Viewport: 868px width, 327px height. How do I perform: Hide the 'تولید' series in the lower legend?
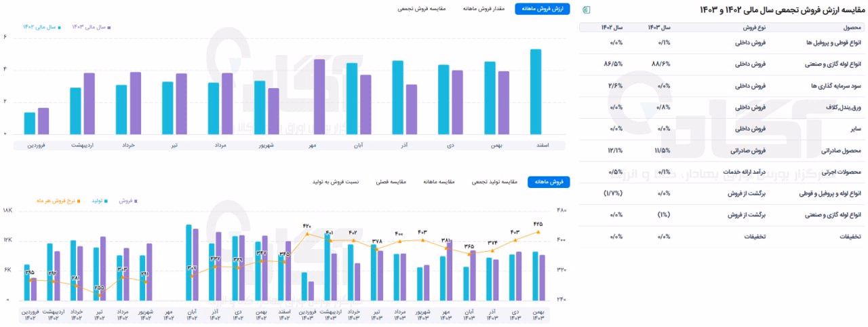101,201
